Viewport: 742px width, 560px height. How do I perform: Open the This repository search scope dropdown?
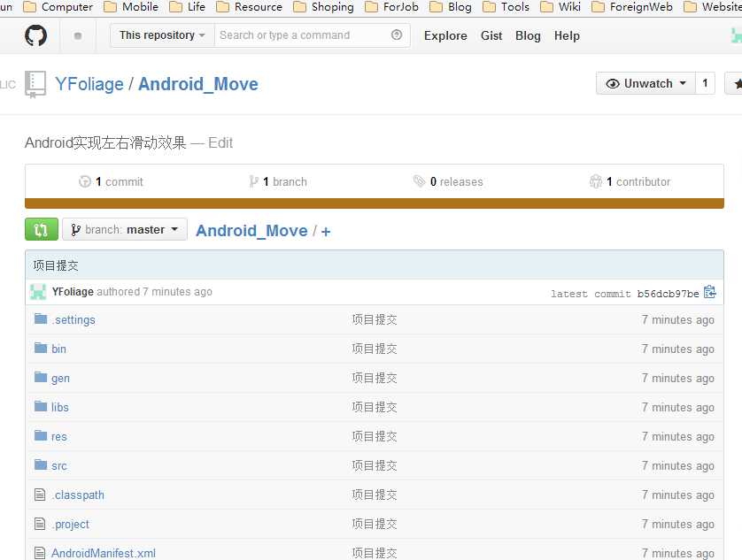pyautogui.click(x=162, y=35)
